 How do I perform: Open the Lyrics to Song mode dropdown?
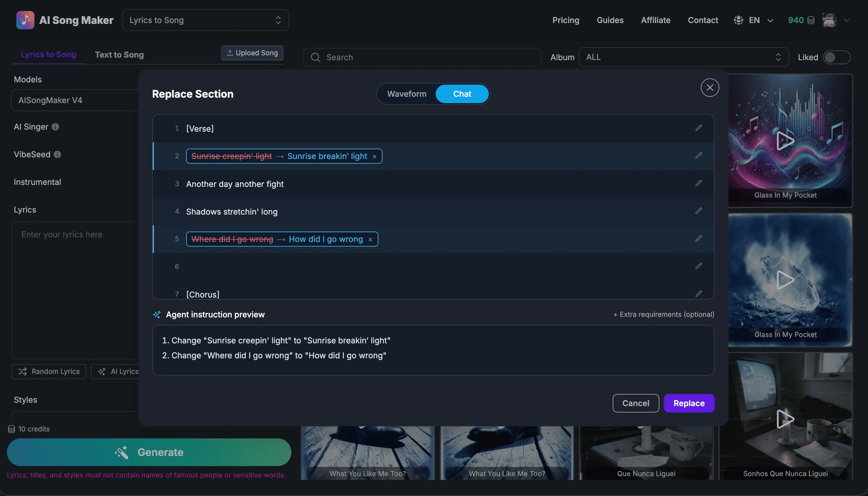(205, 20)
